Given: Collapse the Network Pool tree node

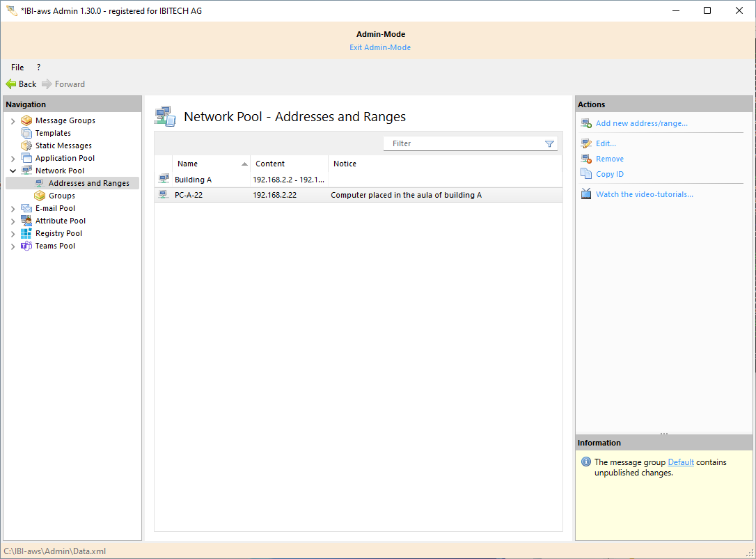Looking at the screenshot, I should click(13, 171).
